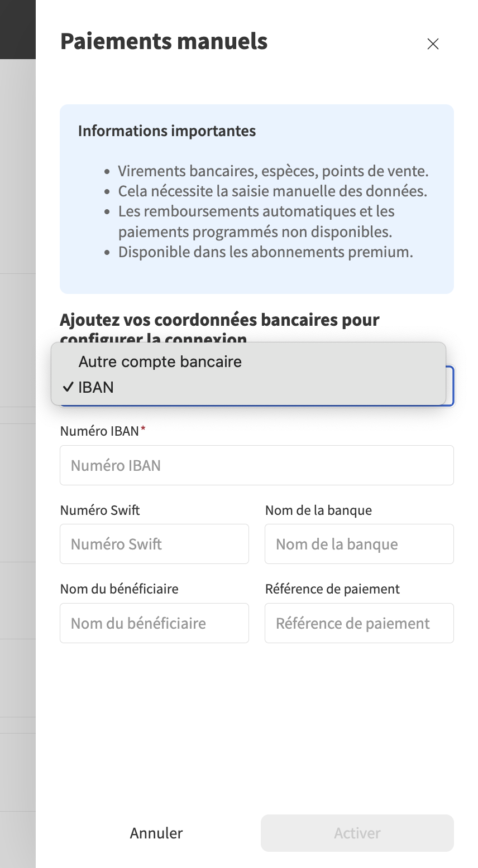Screen dimensions: 478x868
Task: Click the Référence de paiement field
Action: pos(359,623)
